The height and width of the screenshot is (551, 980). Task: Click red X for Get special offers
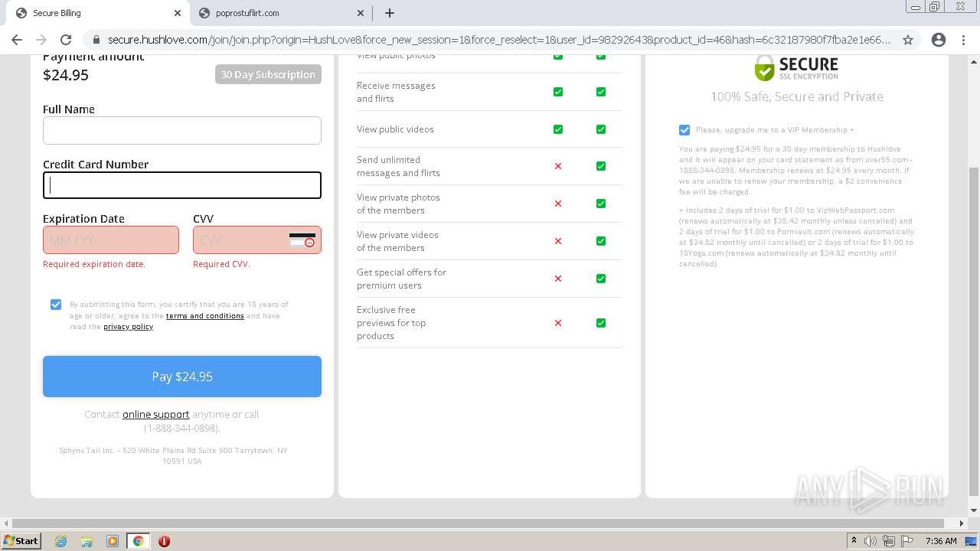coord(558,279)
